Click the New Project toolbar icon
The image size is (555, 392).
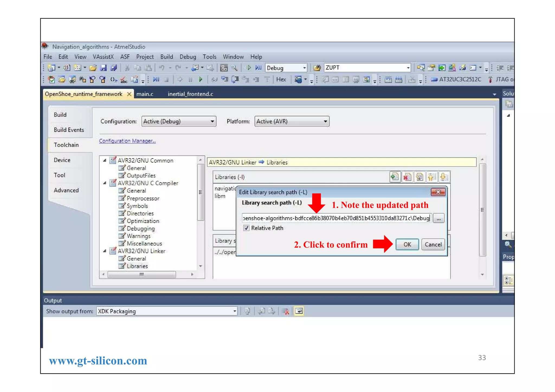51,68
